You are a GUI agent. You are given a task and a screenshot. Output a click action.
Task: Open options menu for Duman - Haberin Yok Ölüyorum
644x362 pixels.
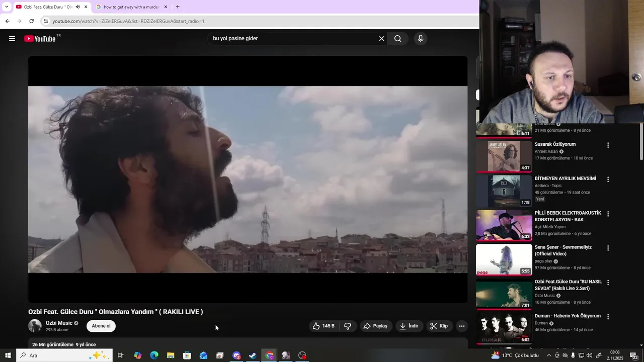tap(608, 317)
